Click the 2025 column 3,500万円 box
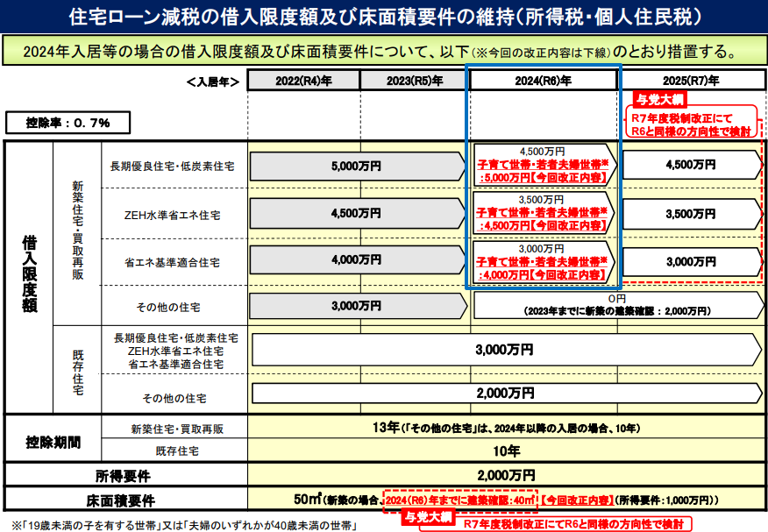This screenshot has height=532, width=768. [x=691, y=213]
